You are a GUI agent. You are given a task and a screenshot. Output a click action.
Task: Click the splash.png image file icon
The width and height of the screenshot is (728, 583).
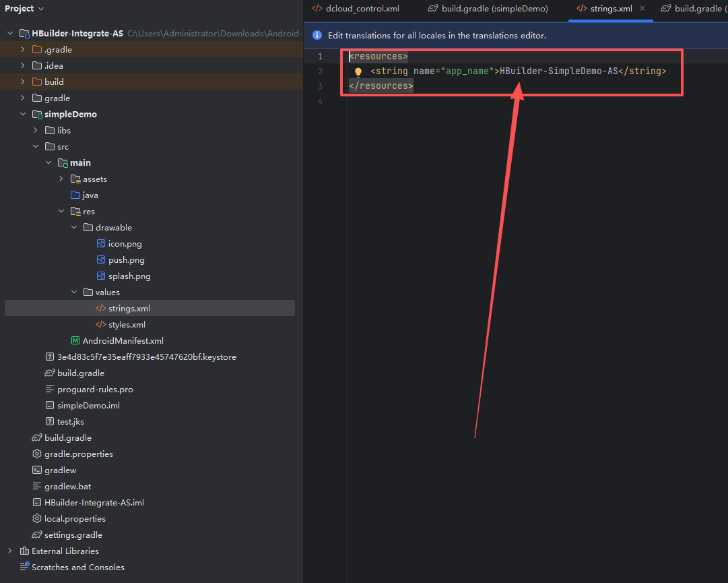101,276
